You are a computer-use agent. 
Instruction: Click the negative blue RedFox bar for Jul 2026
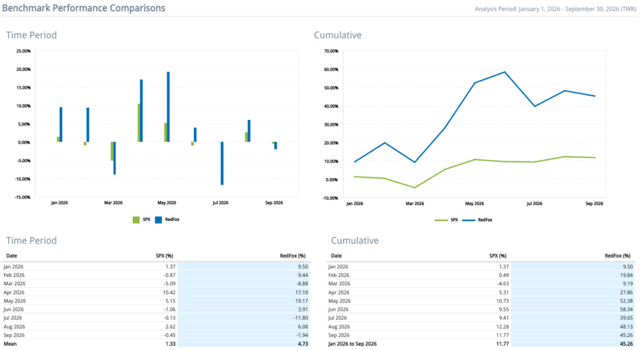[221, 163]
